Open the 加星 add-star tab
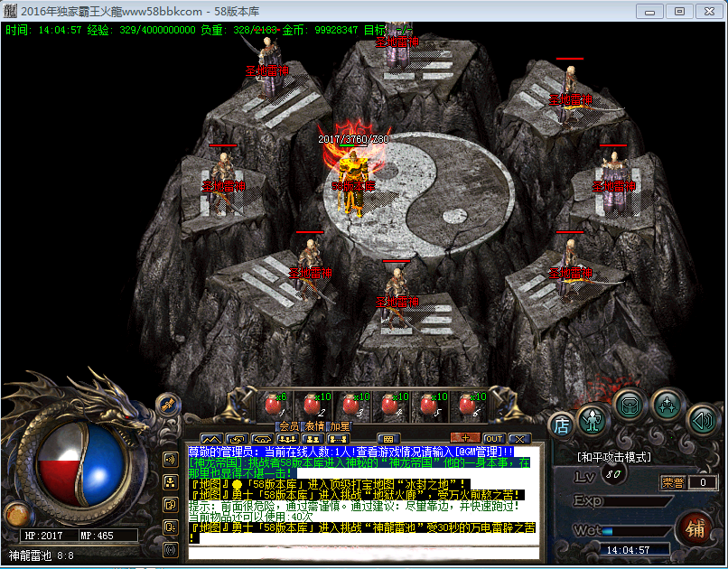This screenshot has height=569, width=728. pyautogui.click(x=340, y=426)
